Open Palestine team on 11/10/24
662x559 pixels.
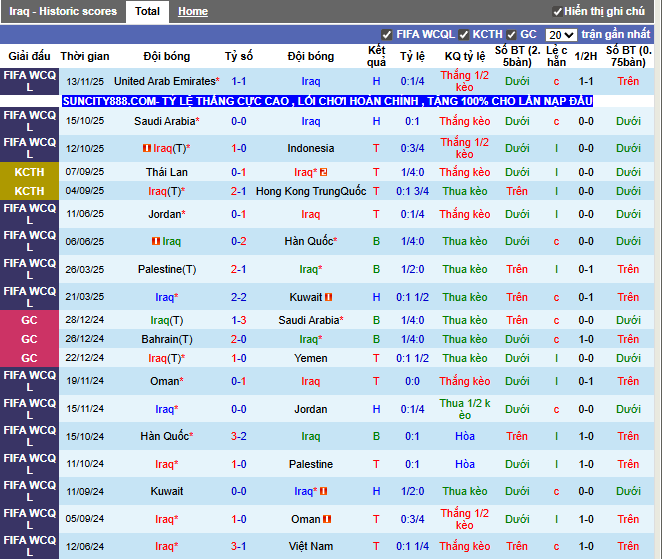pyautogui.click(x=311, y=464)
